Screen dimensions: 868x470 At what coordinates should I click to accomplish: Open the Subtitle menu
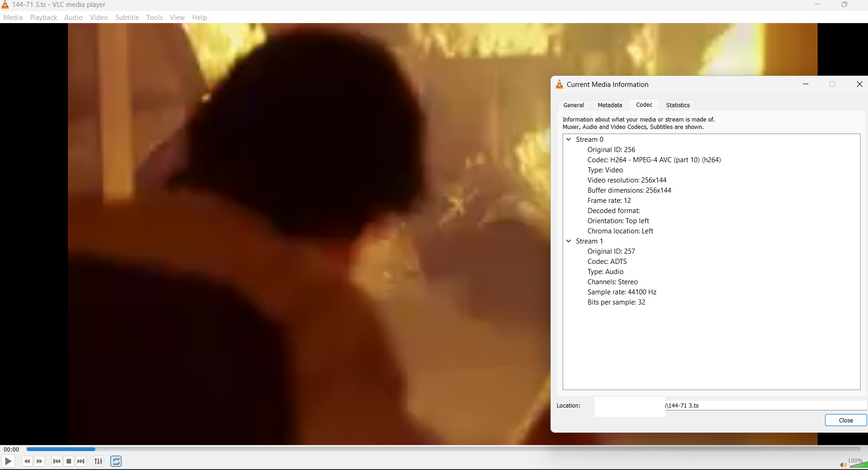[x=127, y=18]
